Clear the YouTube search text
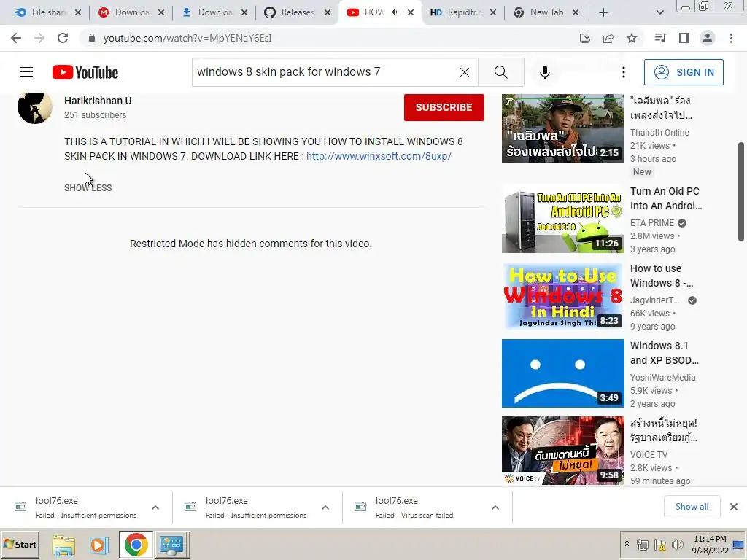Image resolution: width=747 pixels, height=560 pixels. (465, 72)
